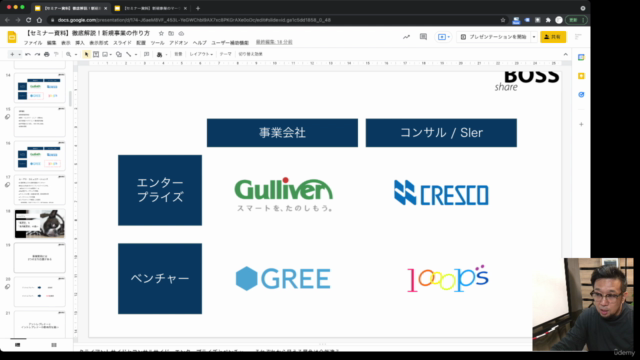The width and height of the screenshot is (640, 360).
Task: Open the 編集 menu
Action: point(51,43)
